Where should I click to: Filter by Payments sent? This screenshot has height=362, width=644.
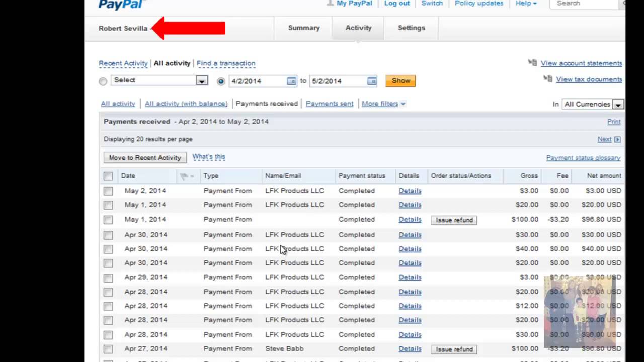pyautogui.click(x=330, y=104)
